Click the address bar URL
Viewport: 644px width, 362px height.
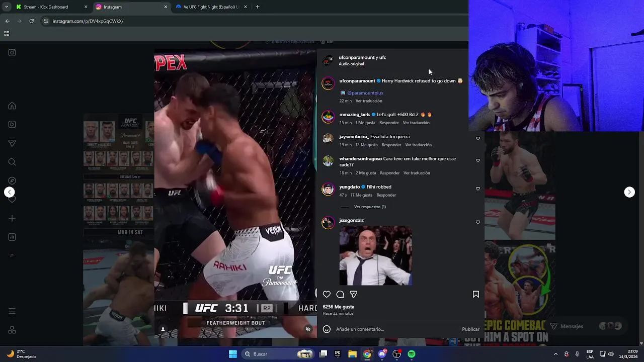click(88, 21)
